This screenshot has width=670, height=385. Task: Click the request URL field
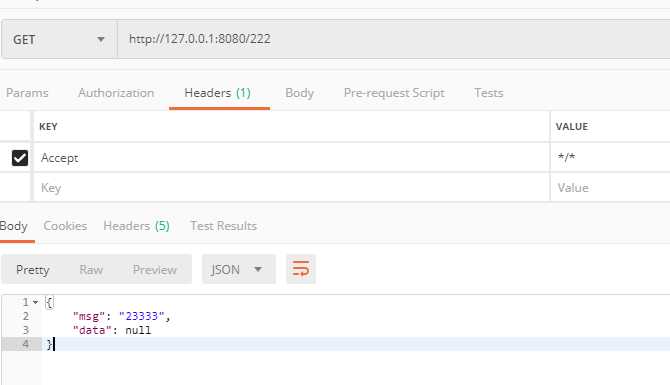click(393, 39)
